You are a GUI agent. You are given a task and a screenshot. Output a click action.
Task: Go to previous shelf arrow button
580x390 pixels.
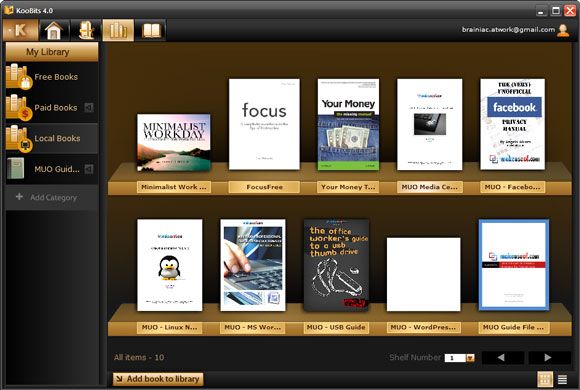502,357
